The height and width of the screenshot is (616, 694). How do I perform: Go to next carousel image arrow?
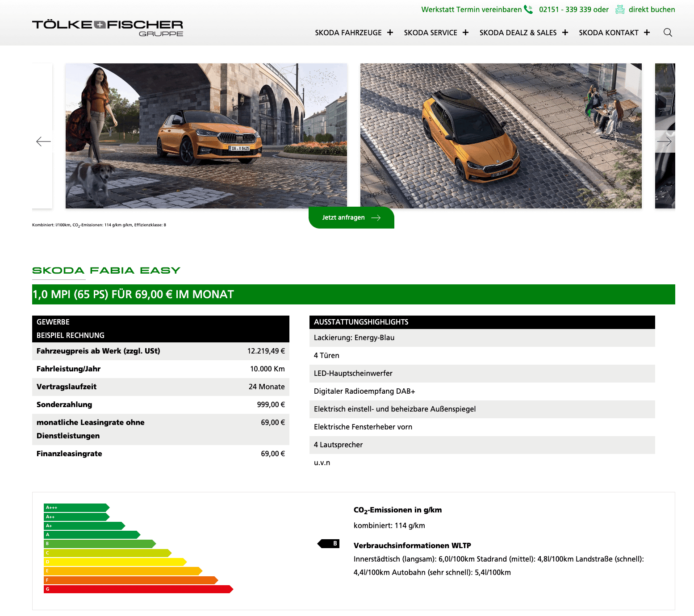(x=664, y=142)
